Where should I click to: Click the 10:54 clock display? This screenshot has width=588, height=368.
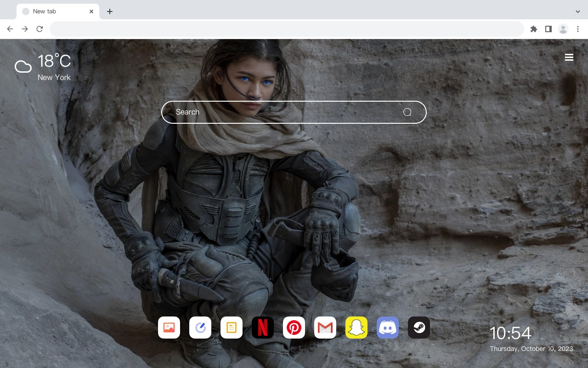click(x=510, y=333)
